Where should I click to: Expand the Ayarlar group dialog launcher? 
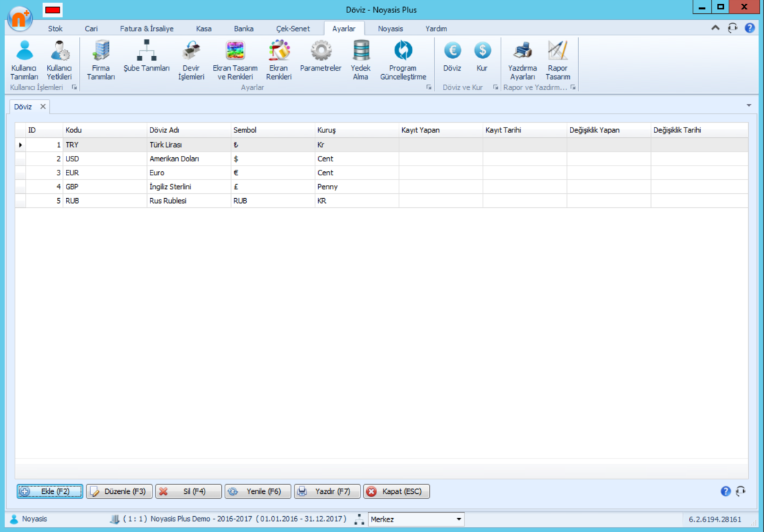428,87
